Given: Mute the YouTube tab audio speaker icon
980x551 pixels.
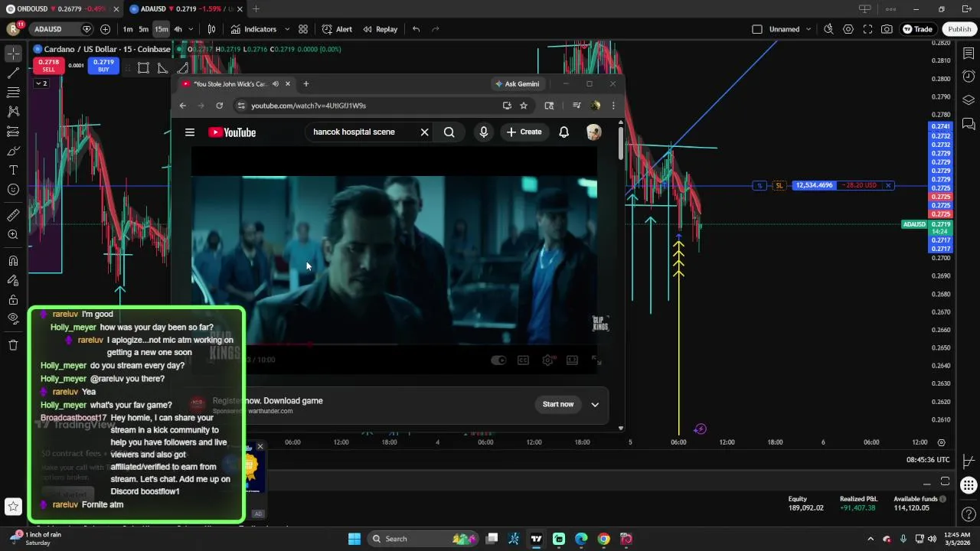Looking at the screenshot, I should click(275, 84).
